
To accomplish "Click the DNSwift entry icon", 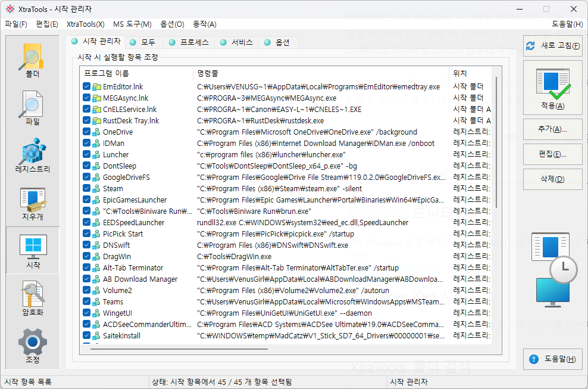I will pyautogui.click(x=97, y=245).
